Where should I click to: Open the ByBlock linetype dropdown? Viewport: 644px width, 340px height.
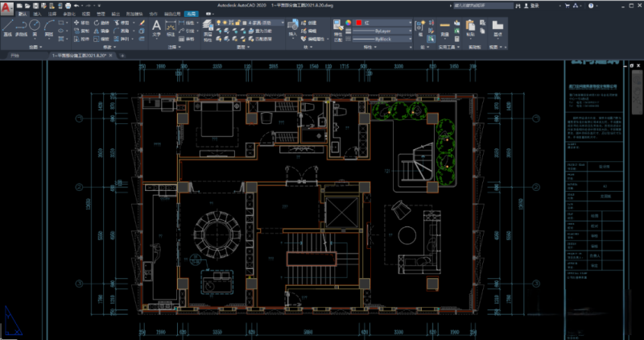[x=379, y=38]
